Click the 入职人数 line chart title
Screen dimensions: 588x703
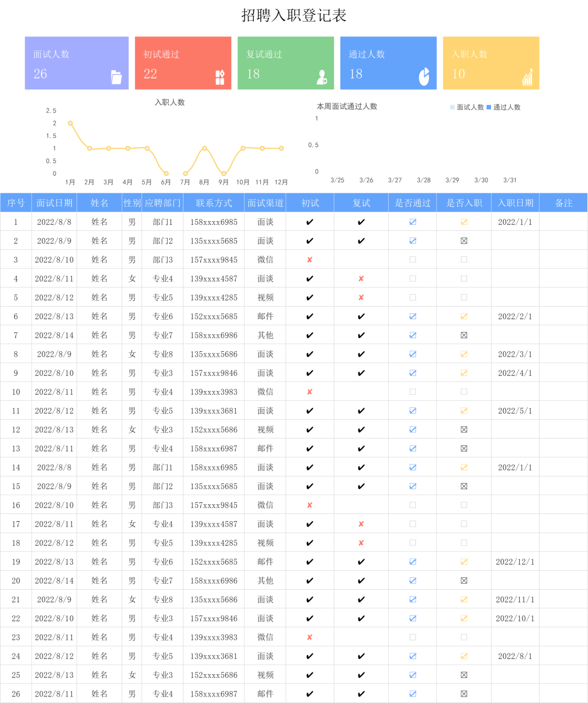[x=170, y=102]
